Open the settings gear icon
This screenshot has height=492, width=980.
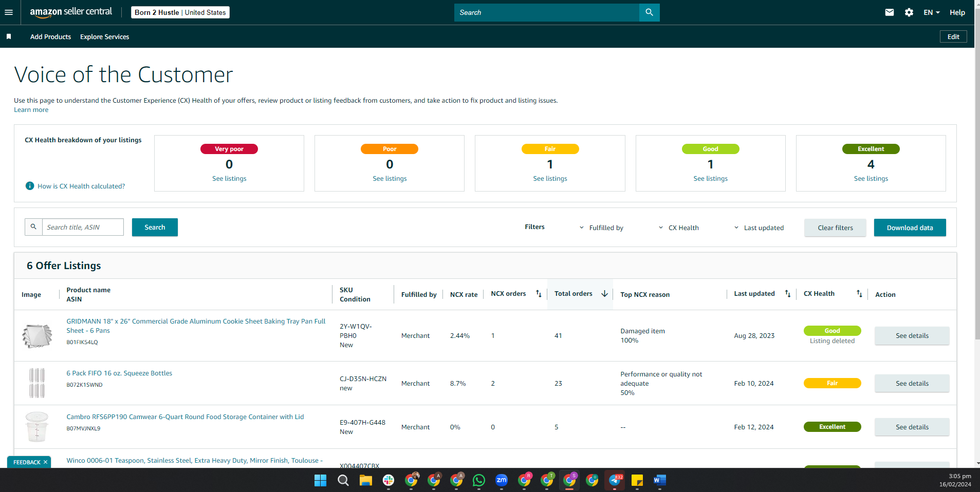tap(909, 12)
